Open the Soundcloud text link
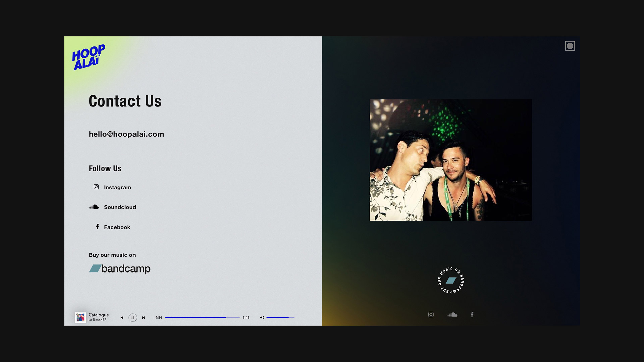The image size is (644, 362). tap(120, 207)
